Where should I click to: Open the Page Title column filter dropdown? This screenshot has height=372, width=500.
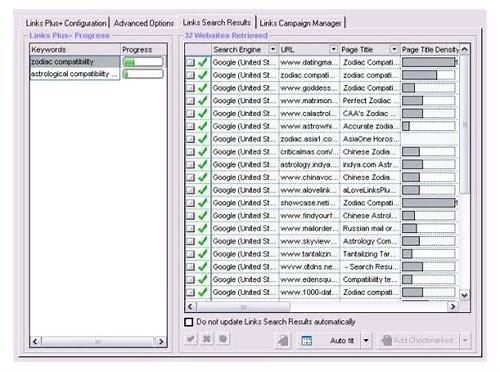[x=394, y=49]
